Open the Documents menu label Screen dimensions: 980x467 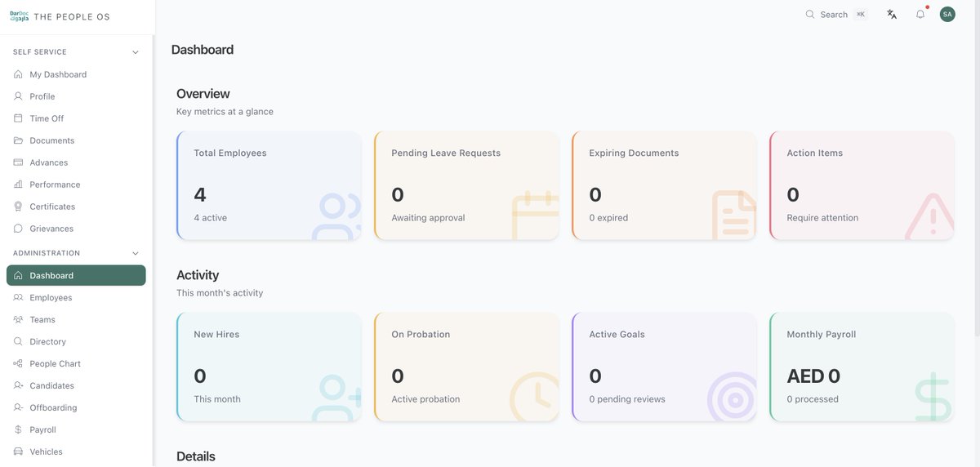click(52, 140)
